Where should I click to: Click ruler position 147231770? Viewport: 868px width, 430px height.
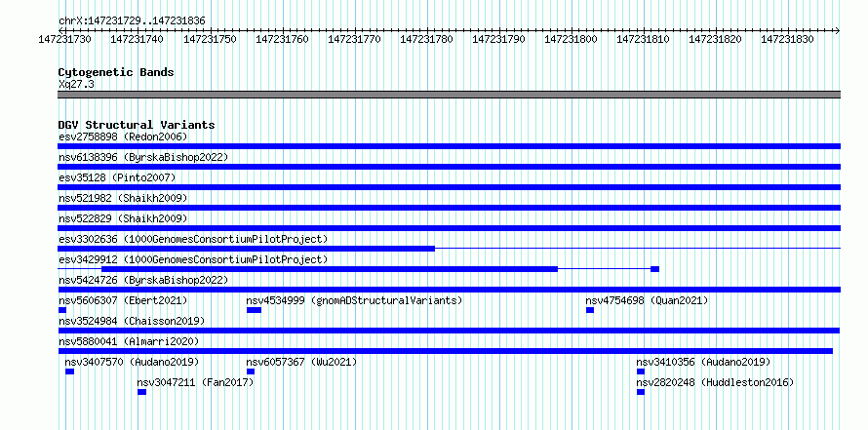coord(354,39)
